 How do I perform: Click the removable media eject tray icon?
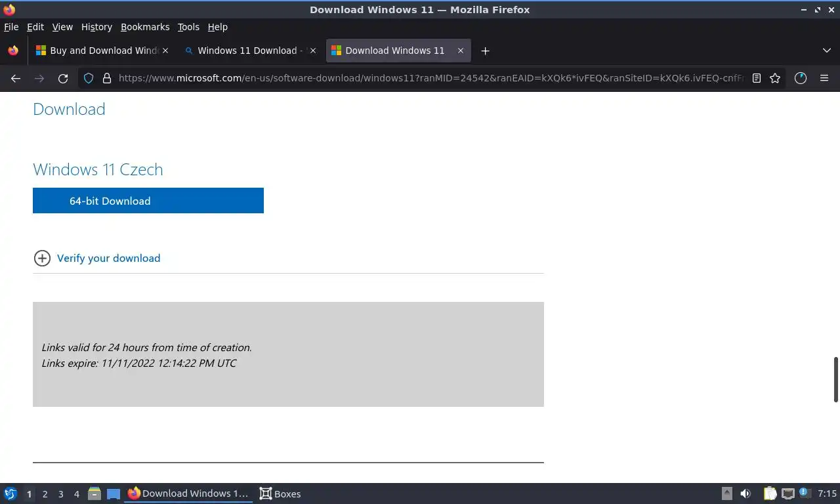pyautogui.click(x=726, y=493)
